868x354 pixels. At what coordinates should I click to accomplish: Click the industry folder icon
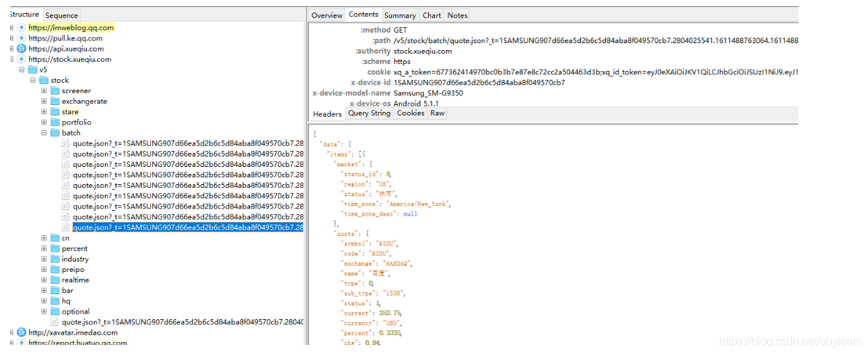55,259
